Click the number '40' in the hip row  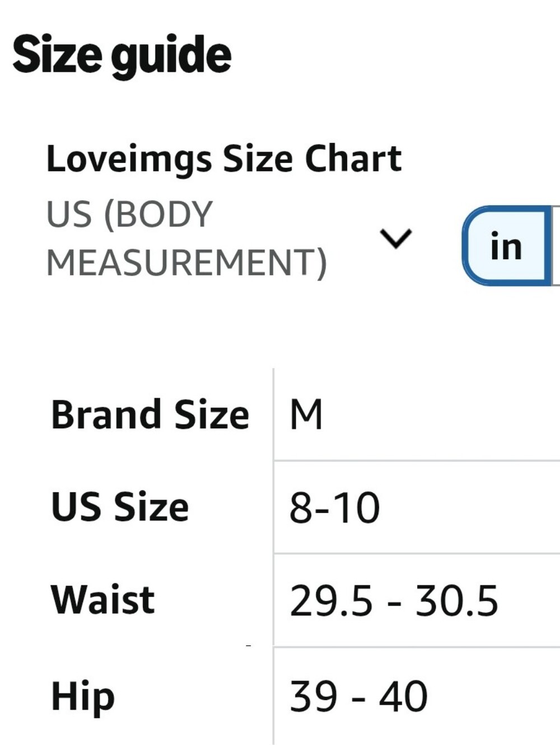tap(403, 696)
